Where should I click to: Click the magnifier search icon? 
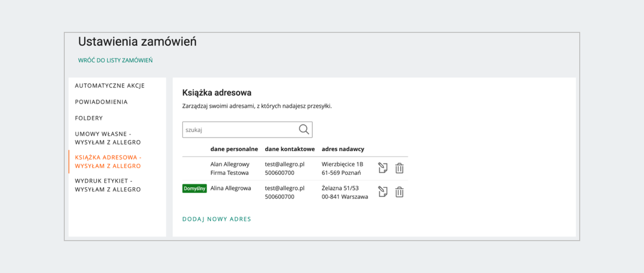(x=304, y=129)
